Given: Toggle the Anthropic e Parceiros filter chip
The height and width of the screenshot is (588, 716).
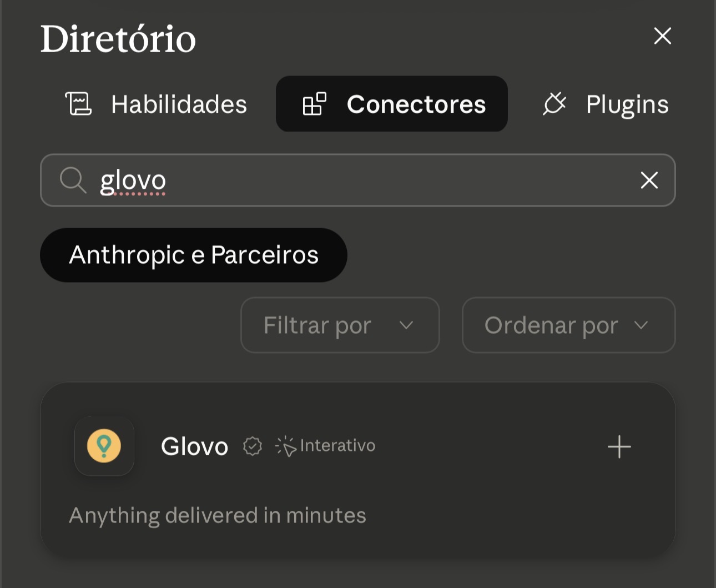Looking at the screenshot, I should [194, 255].
